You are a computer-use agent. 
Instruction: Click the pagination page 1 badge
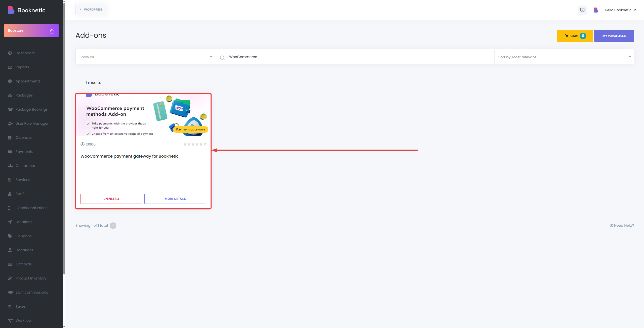(x=113, y=225)
